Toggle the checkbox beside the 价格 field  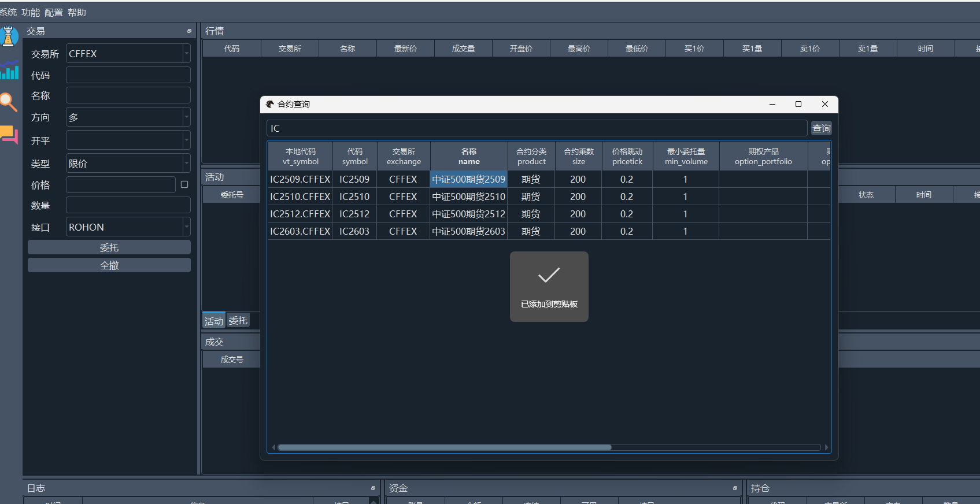point(184,184)
